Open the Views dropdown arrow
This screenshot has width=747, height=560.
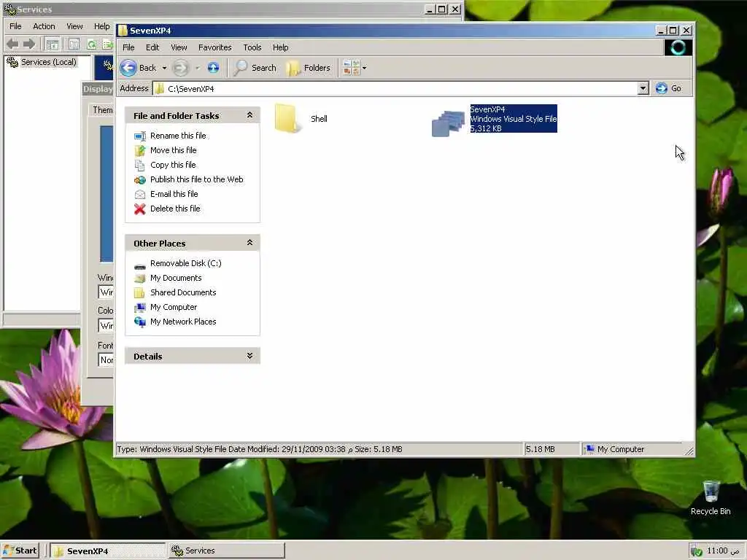coord(365,68)
